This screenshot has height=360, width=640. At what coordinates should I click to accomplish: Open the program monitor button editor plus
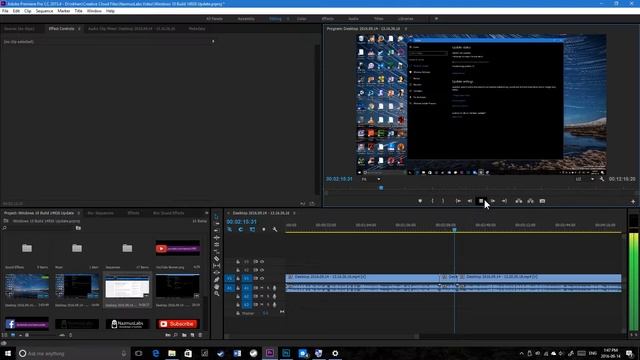(x=633, y=201)
